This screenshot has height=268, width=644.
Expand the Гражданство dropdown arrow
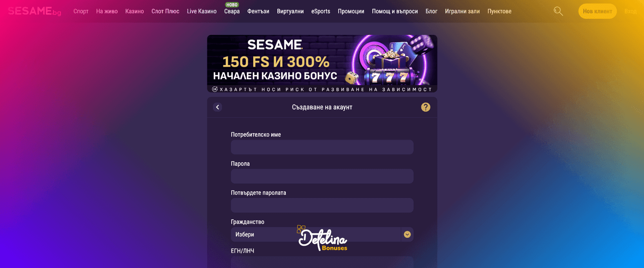[407, 234]
